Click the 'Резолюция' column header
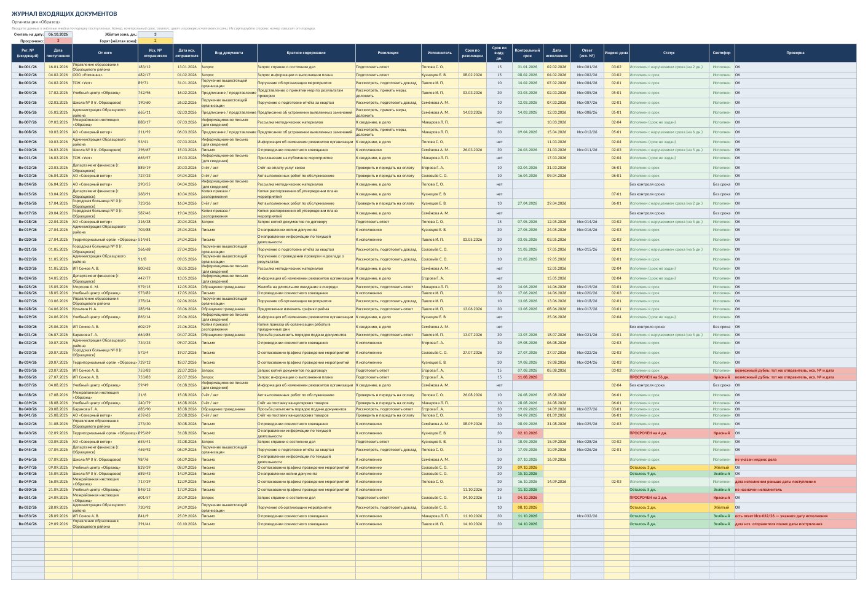 388,53
